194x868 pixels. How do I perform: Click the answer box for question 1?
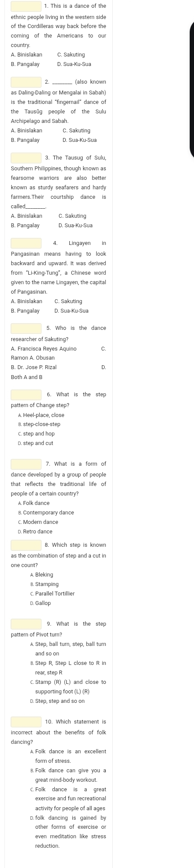[26, 6]
